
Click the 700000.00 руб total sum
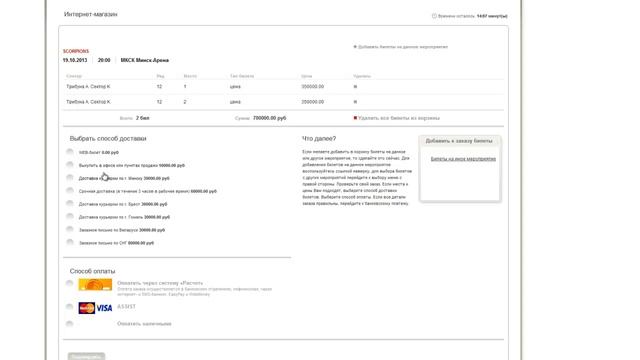269,118
